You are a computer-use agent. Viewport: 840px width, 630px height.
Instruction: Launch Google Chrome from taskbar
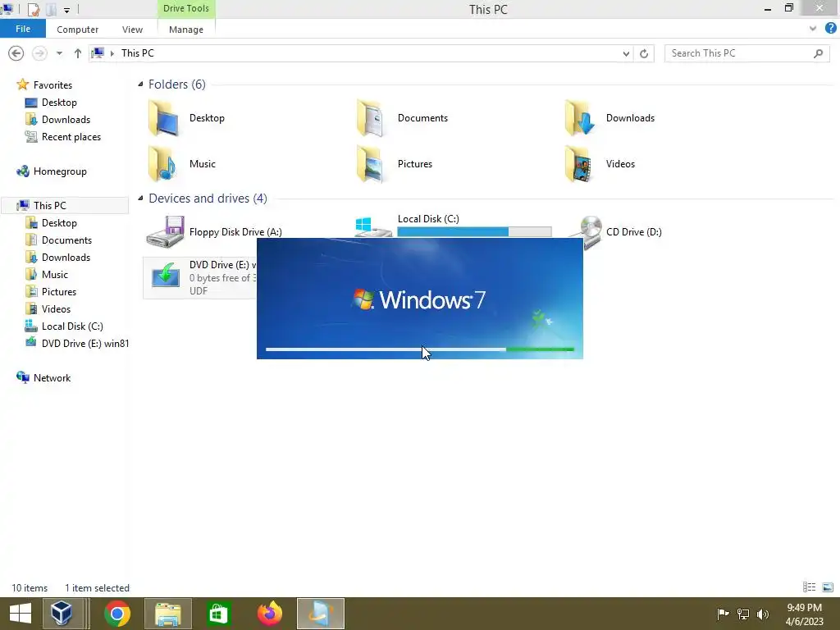(x=117, y=614)
